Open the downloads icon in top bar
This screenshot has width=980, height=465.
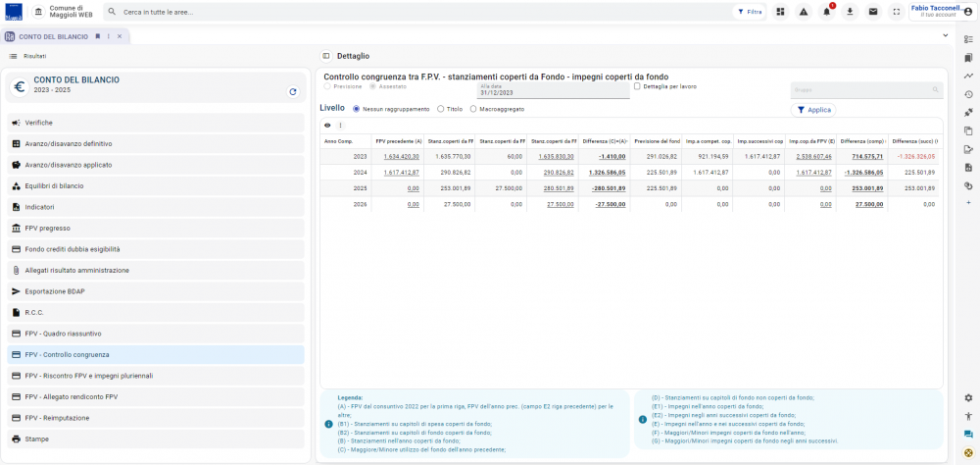click(x=850, y=11)
